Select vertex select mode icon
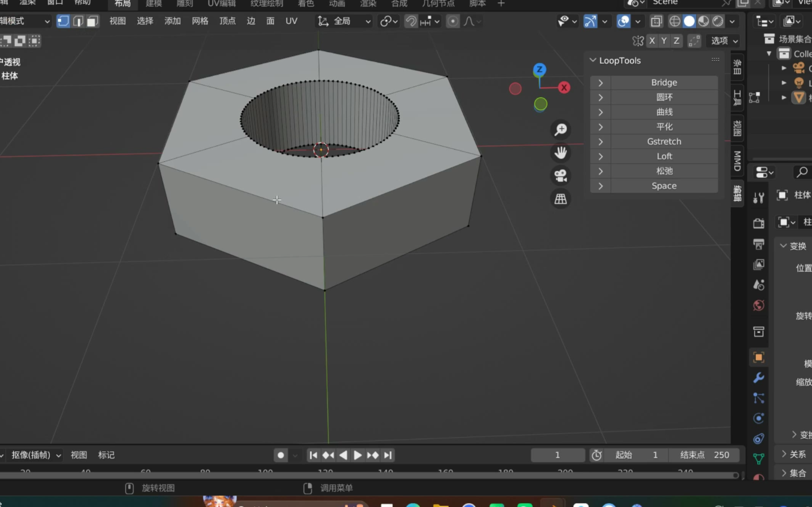 click(x=63, y=21)
